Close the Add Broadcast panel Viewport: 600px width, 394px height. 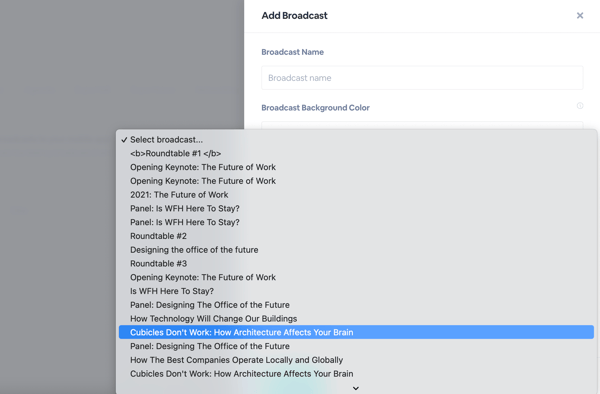coord(580,15)
